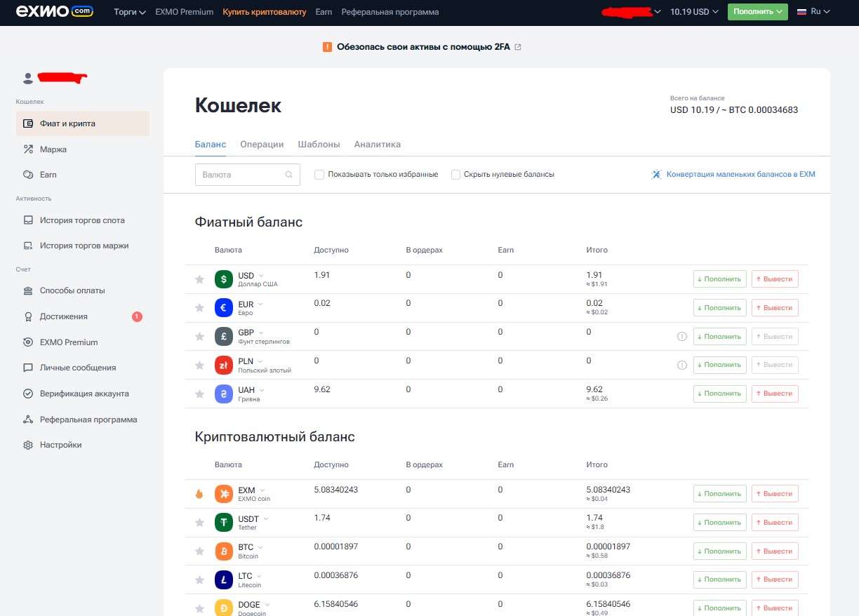Switch to the Шаблоны tab
This screenshot has height=616, width=859.
click(319, 145)
